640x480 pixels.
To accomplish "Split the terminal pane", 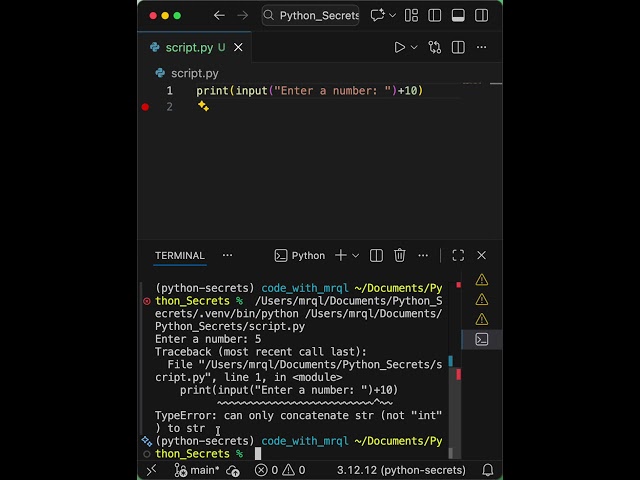I will [x=376, y=256].
